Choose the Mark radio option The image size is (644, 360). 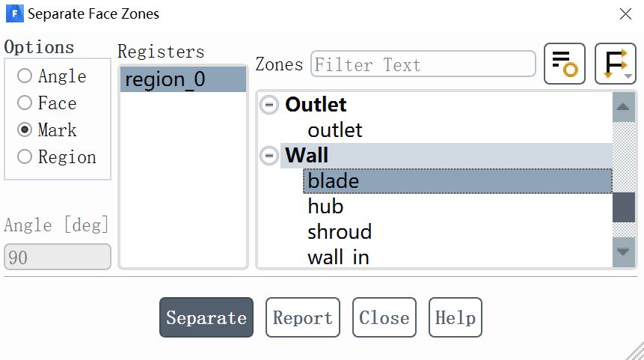(25, 130)
